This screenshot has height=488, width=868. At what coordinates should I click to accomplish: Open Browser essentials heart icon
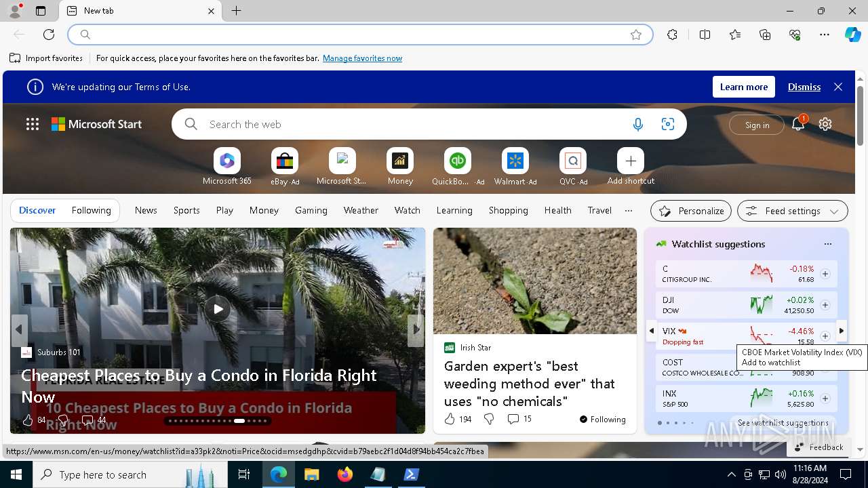(x=795, y=35)
